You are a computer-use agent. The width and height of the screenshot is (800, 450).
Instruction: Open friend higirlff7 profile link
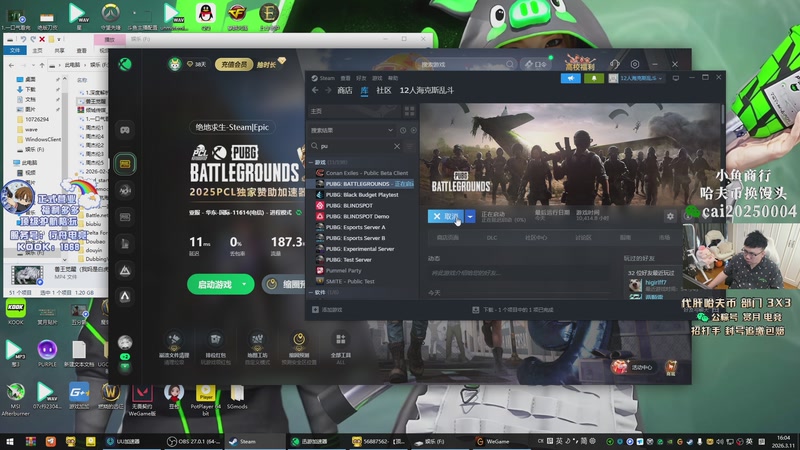(656, 282)
